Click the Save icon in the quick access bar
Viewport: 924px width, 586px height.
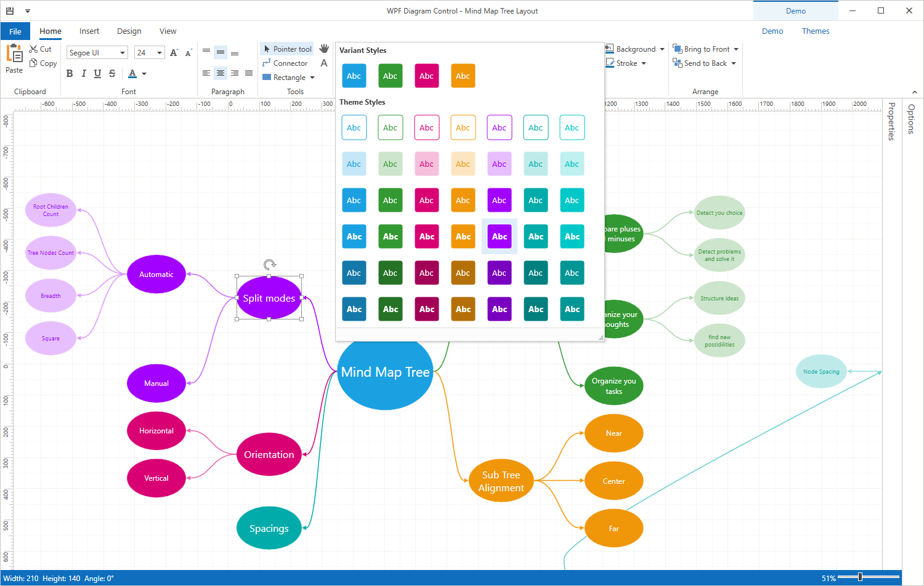pyautogui.click(x=9, y=10)
